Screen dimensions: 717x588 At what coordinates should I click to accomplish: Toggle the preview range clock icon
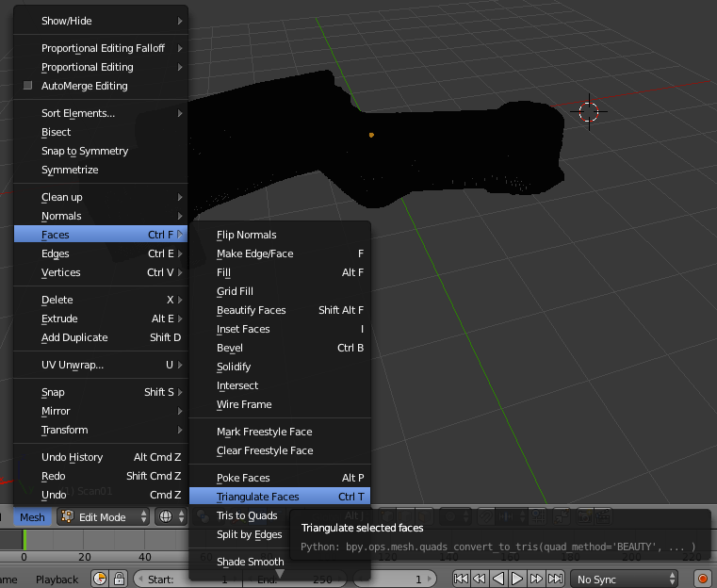(100, 579)
